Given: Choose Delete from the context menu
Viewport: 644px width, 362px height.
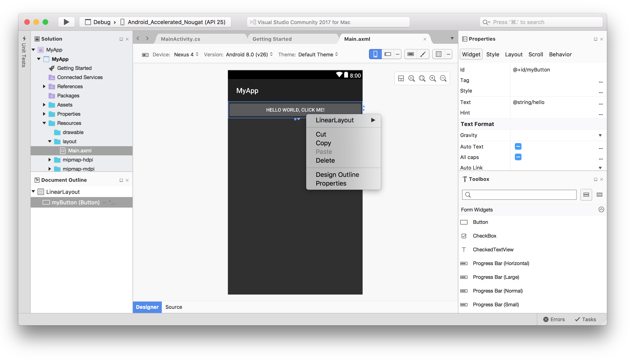Looking at the screenshot, I should (325, 161).
